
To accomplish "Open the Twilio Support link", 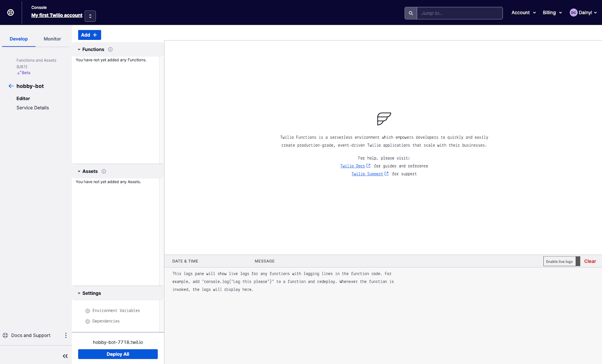I will point(367,174).
